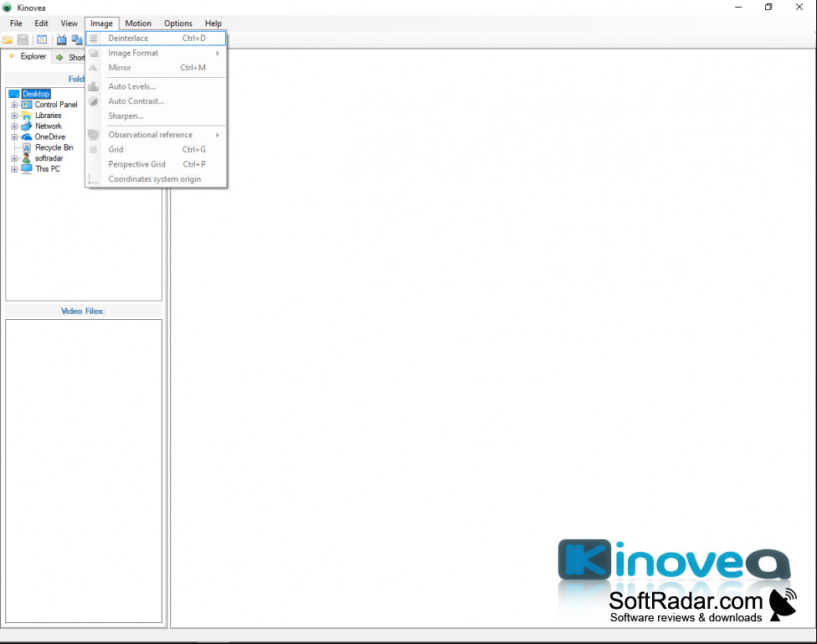817x644 pixels.
Task: Open the Motion menu
Action: (x=138, y=23)
